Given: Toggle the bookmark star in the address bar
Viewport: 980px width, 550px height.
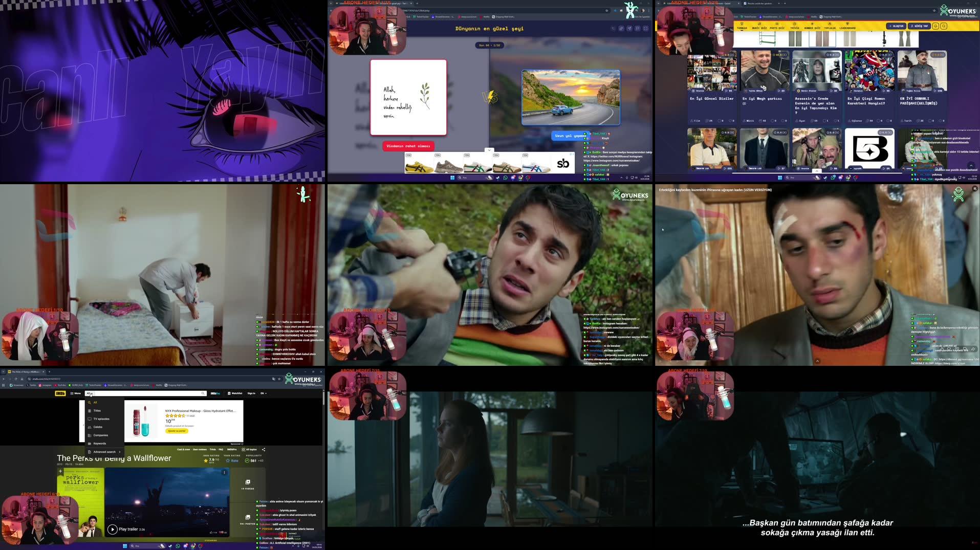Looking at the screenshot, I should 279,379.
